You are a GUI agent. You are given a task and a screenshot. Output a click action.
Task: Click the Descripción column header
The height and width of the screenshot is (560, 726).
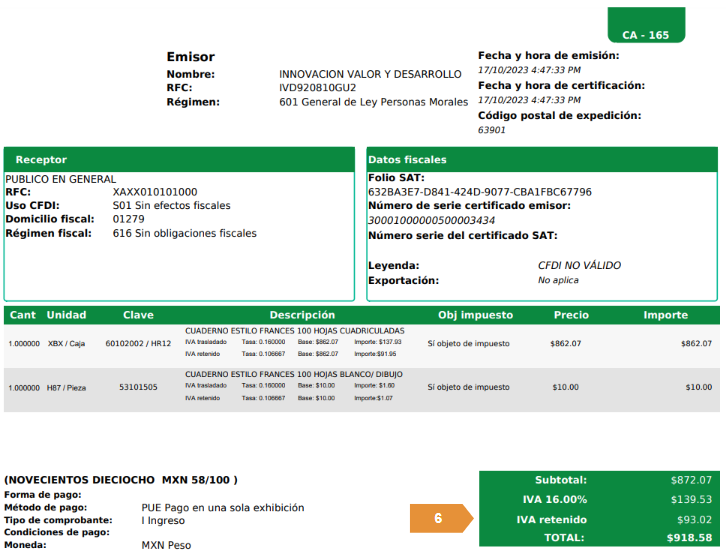(x=301, y=315)
